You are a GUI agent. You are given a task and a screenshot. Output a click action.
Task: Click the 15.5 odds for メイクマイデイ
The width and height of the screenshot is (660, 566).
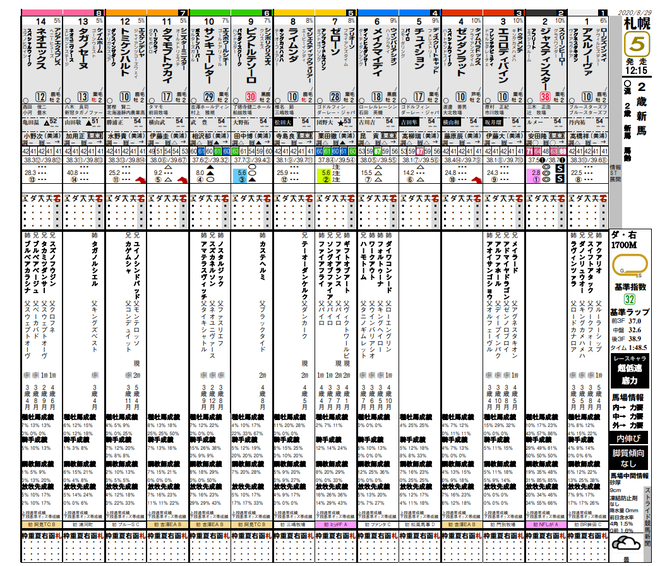click(366, 173)
